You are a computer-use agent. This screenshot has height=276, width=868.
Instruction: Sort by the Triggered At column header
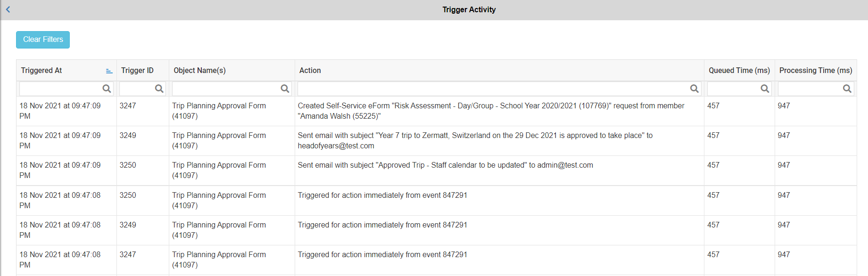41,71
